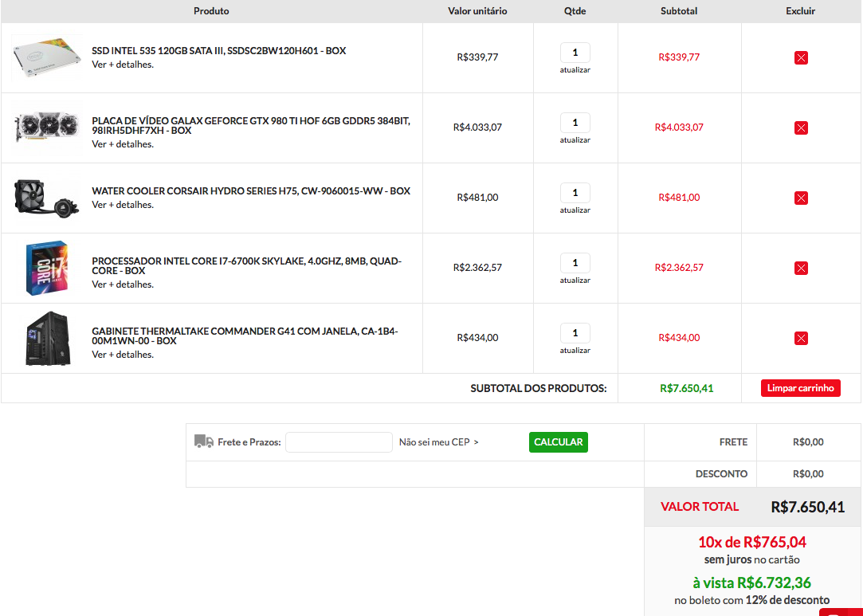Open the SSD Intel 535 120GB product title
Viewport: 863px width, 616px height.
click(x=219, y=51)
